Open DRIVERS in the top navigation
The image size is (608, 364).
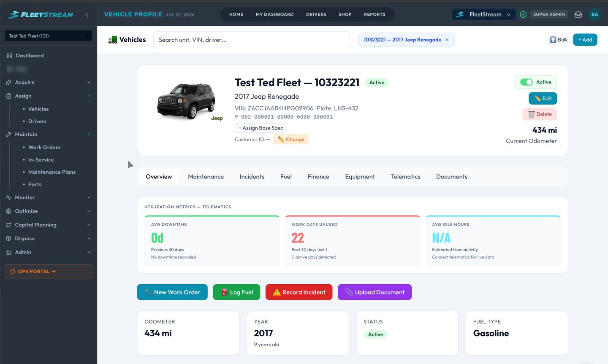click(x=316, y=14)
